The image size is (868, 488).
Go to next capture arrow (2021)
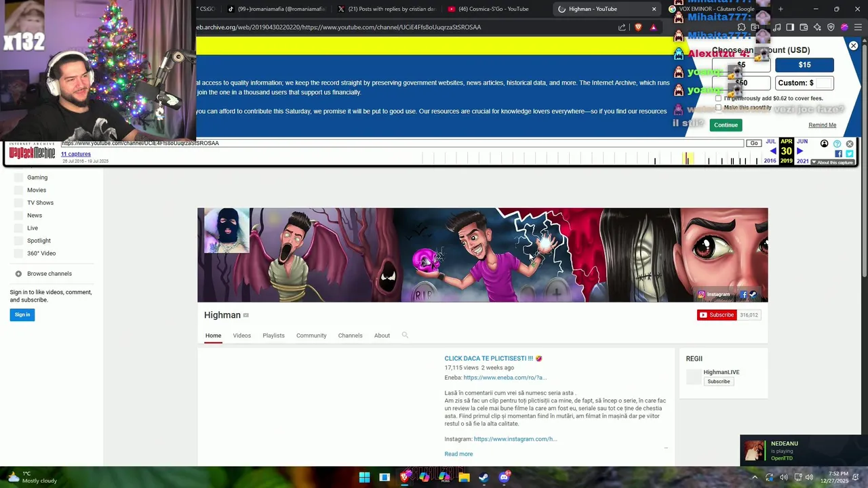[800, 151]
